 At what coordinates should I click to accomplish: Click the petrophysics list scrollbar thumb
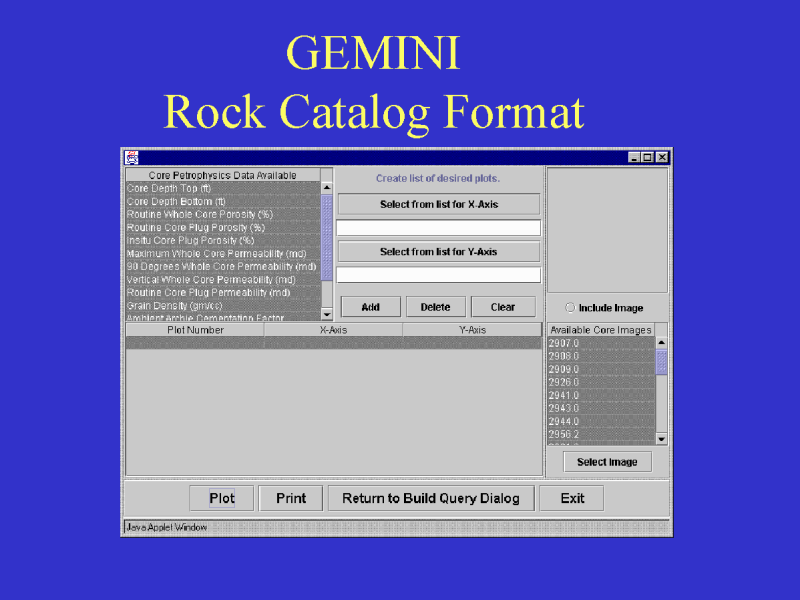327,238
